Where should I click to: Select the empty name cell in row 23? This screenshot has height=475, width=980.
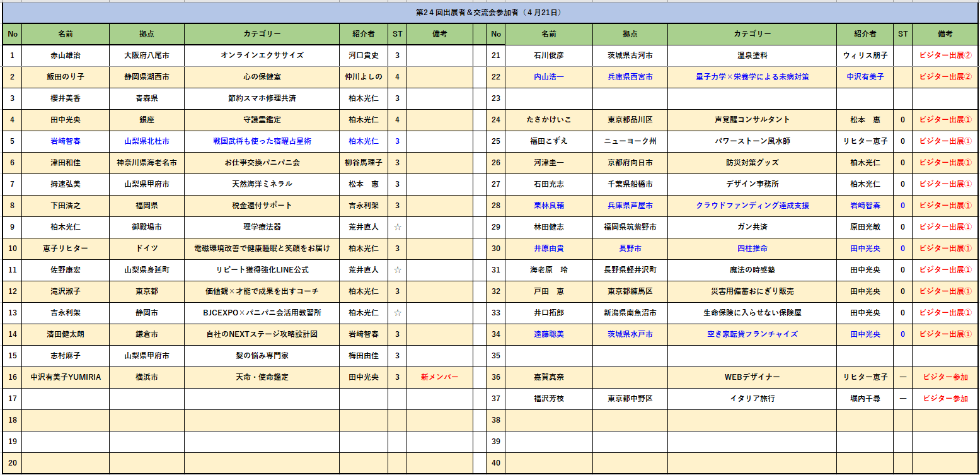tap(548, 98)
